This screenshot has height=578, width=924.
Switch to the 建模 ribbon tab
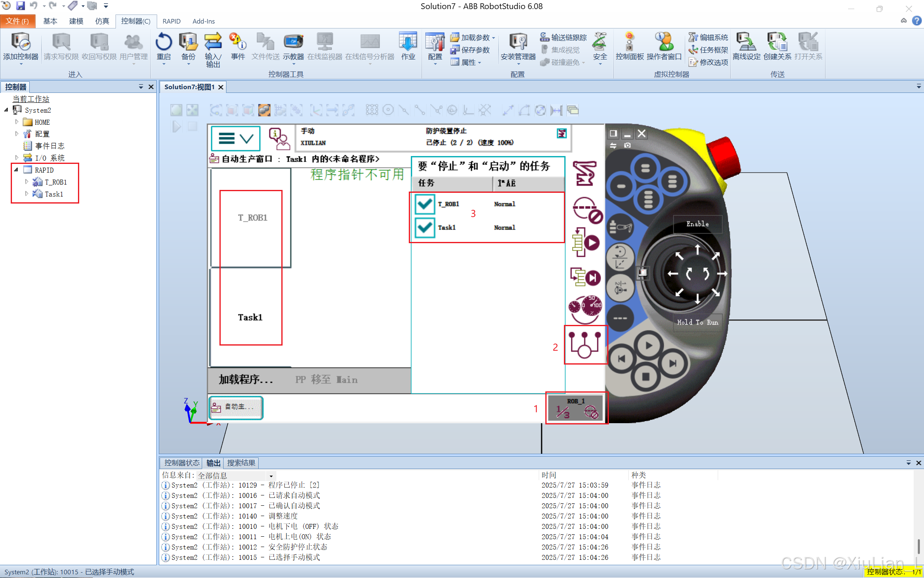76,21
